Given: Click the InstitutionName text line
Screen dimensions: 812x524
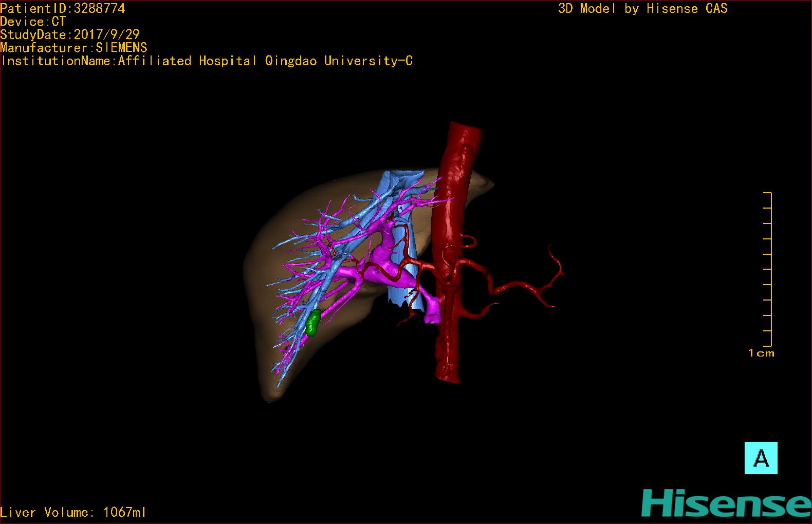Looking at the screenshot, I should (x=207, y=61).
